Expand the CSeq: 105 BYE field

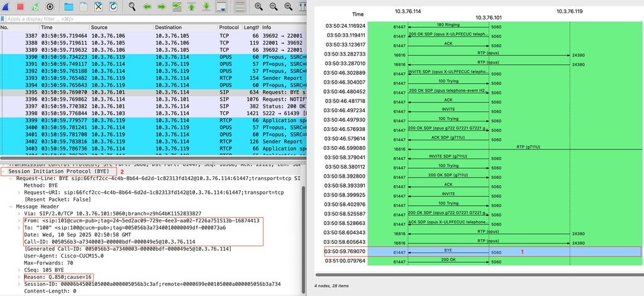(19, 270)
